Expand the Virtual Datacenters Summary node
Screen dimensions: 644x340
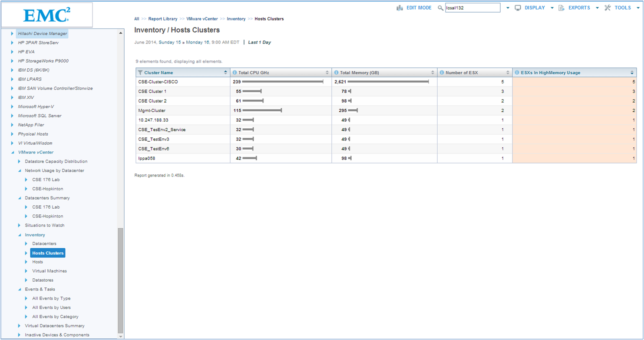[19, 326]
